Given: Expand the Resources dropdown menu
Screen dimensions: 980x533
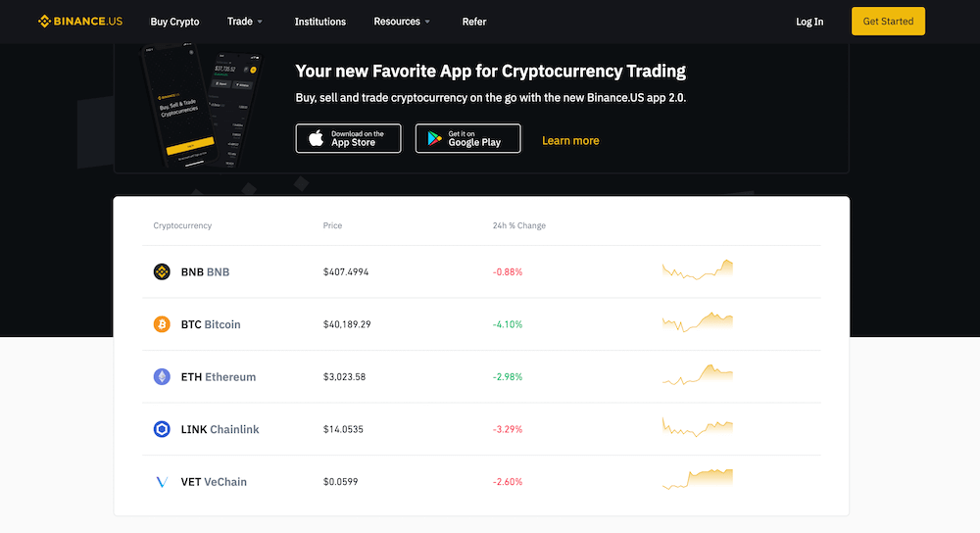Looking at the screenshot, I should (402, 22).
